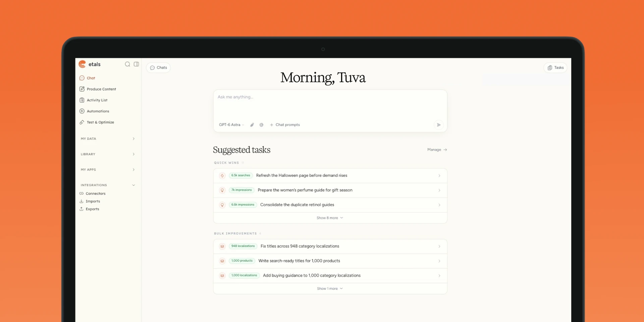The height and width of the screenshot is (322, 644).
Task: Collapse the INTEGRATIONS section
Action: 108,185
